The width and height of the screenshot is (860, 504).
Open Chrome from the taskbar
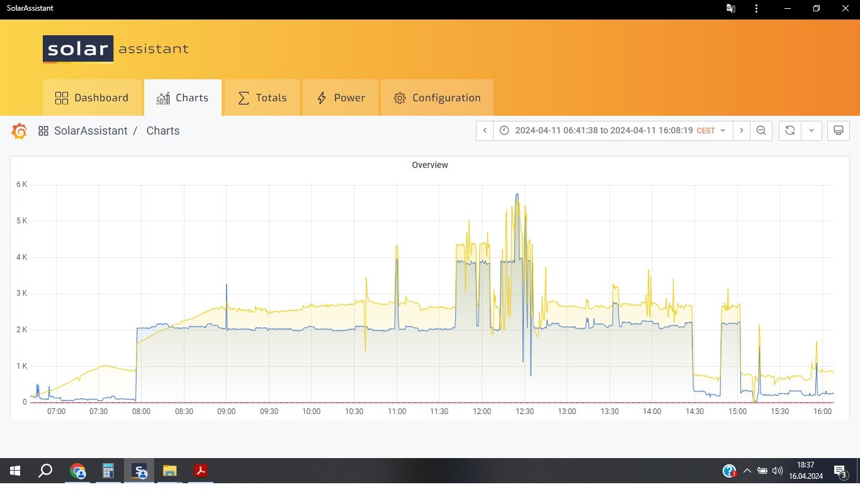pos(77,471)
